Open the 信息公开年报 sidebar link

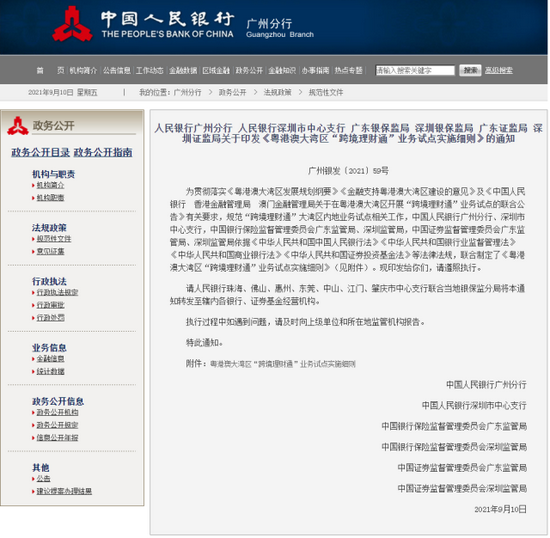coord(57,438)
